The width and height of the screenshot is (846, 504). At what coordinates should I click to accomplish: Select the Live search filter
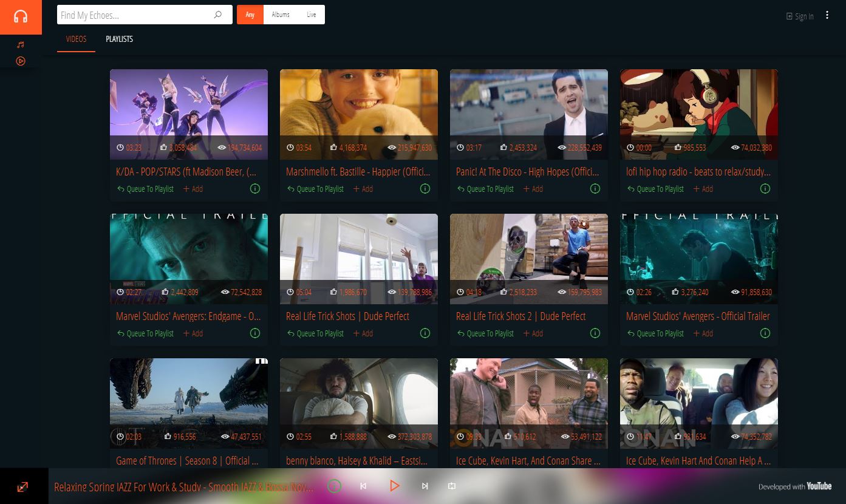click(x=312, y=15)
